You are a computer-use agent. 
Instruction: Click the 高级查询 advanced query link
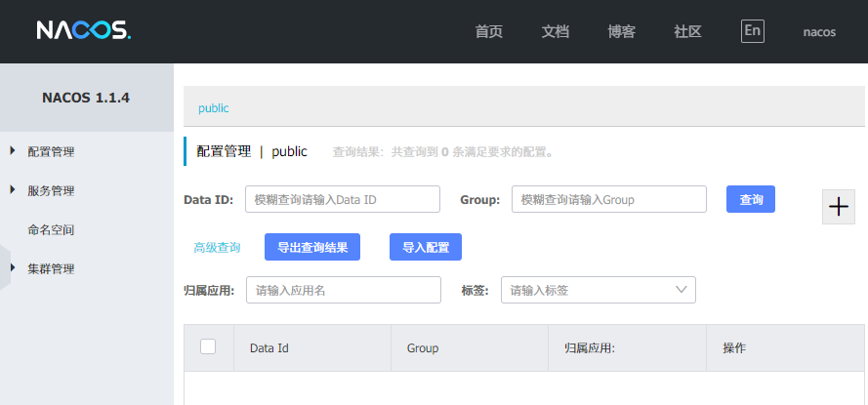click(217, 247)
